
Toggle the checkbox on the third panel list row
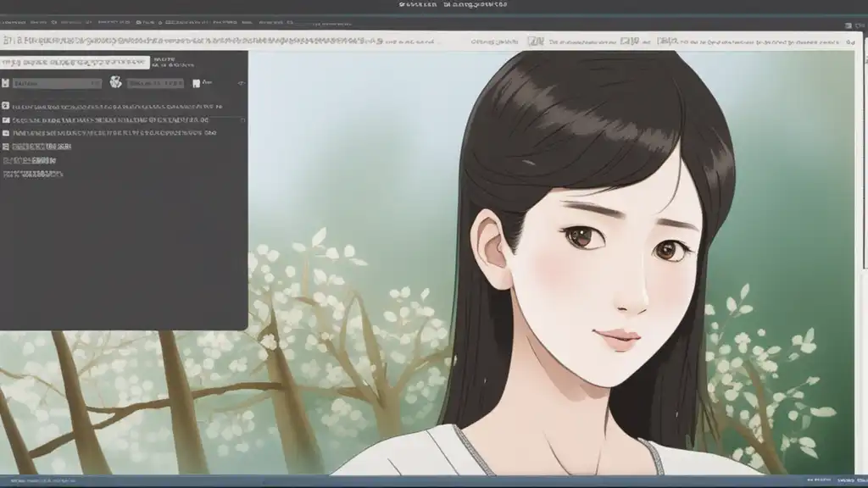click(6, 133)
